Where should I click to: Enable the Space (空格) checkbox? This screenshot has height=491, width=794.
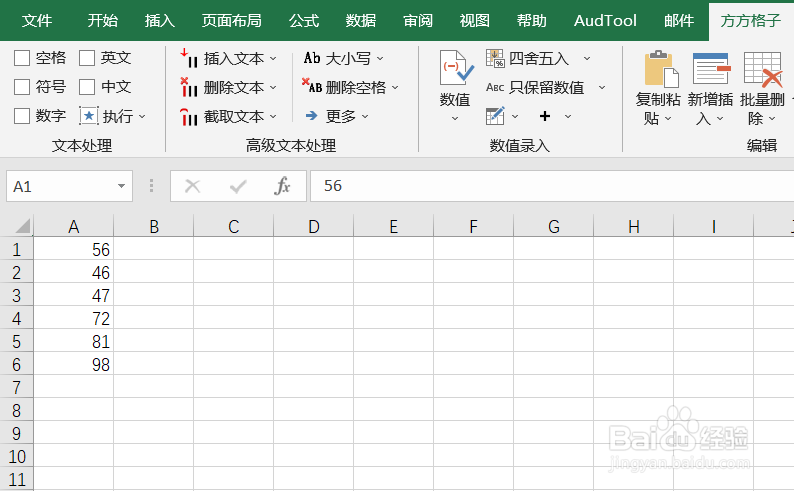click(x=22, y=58)
